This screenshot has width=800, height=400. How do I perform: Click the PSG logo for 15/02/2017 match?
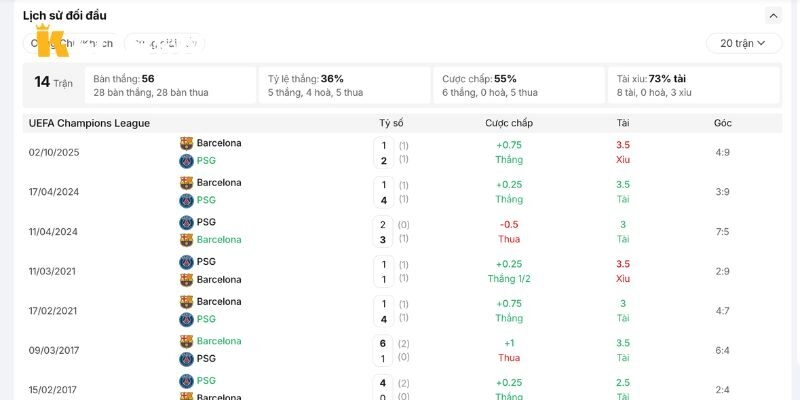pos(187,381)
